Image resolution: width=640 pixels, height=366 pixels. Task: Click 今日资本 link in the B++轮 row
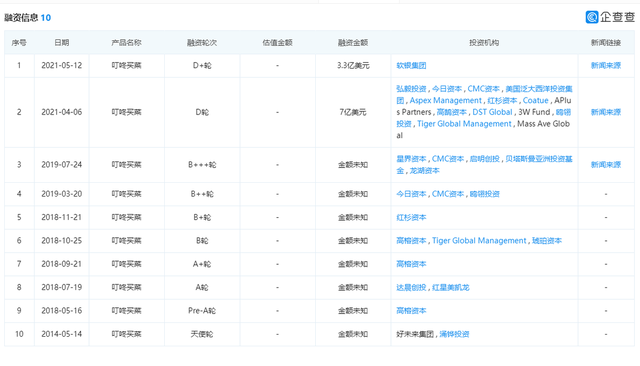[x=411, y=194]
